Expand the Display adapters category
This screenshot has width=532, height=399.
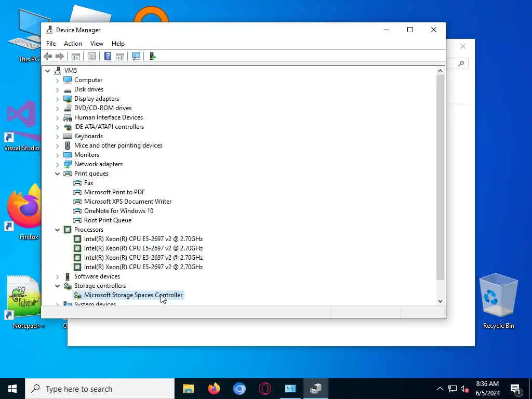pos(57,99)
